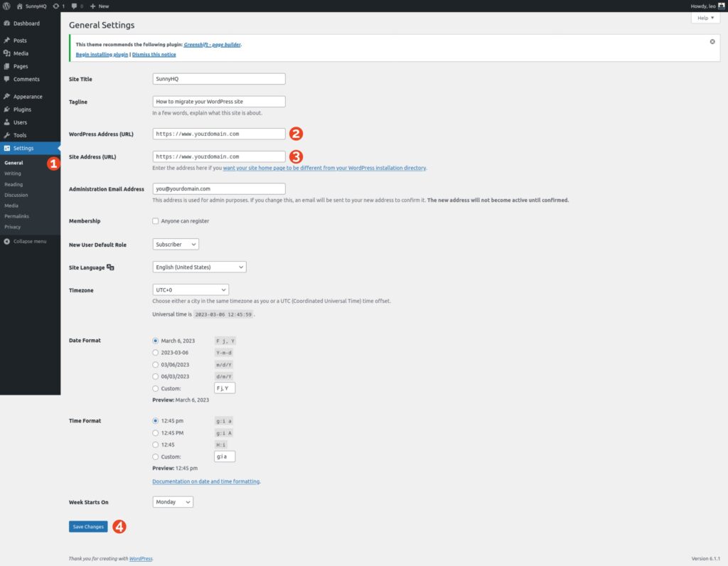The width and height of the screenshot is (728, 566).
Task: Dismiss the plugin notice via the X icon
Action: pyautogui.click(x=712, y=41)
